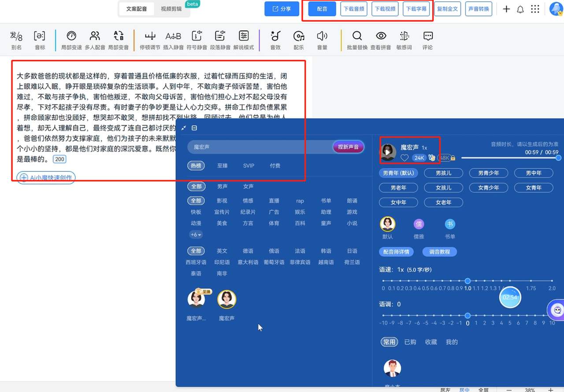This screenshot has width=564, height=392.
Task: Click the blue 配音 dubbing button
Action: [322, 9]
